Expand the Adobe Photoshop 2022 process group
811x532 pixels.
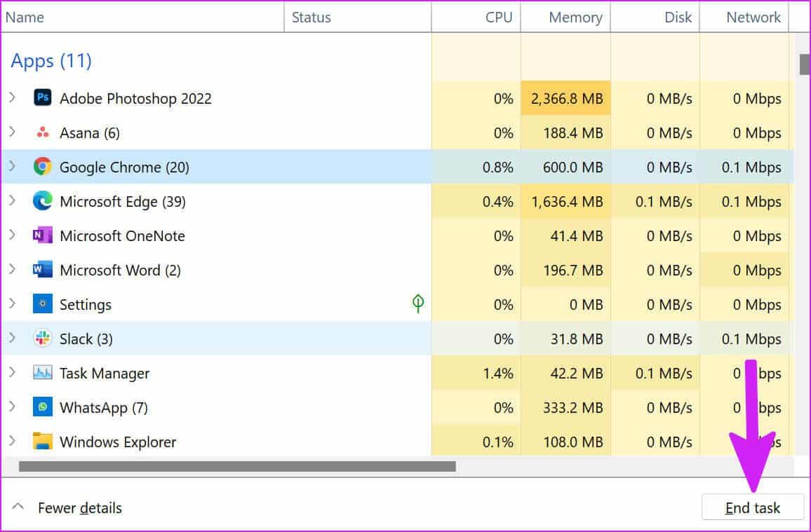[13, 97]
